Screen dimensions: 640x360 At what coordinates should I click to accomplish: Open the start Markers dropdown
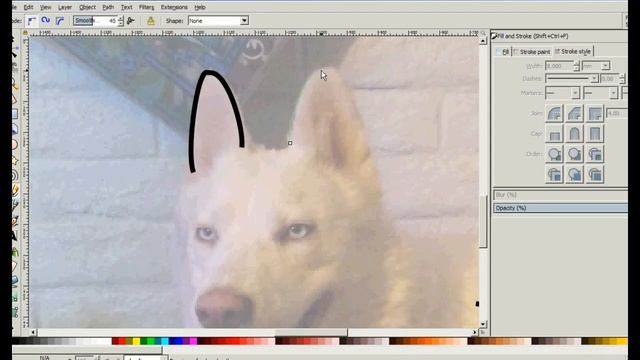562,93
